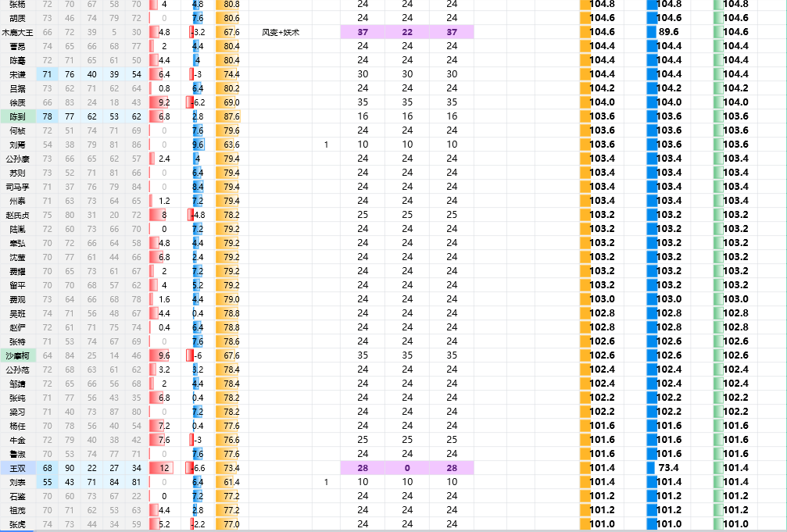Click the 0.8 cell in 吕据 row
787x532 pixels.
165,88
